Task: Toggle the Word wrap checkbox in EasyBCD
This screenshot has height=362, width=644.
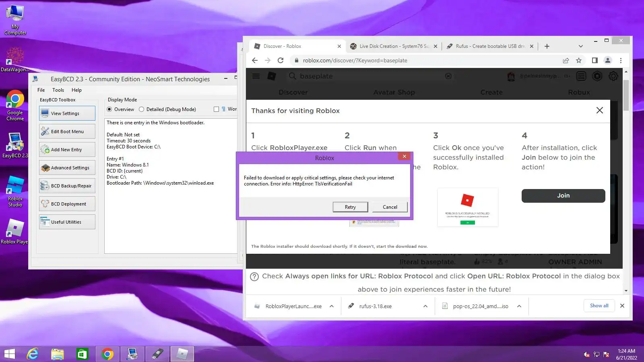Action: pyautogui.click(x=217, y=109)
